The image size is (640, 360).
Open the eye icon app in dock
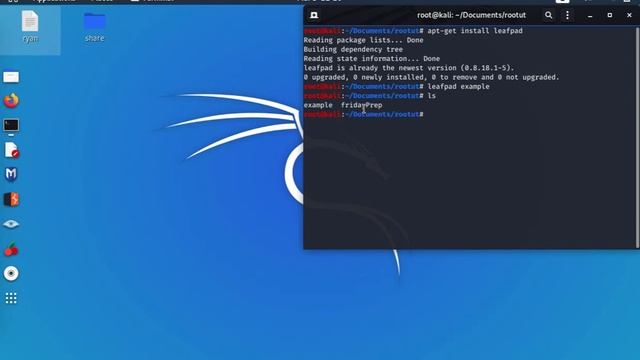pos(11,224)
